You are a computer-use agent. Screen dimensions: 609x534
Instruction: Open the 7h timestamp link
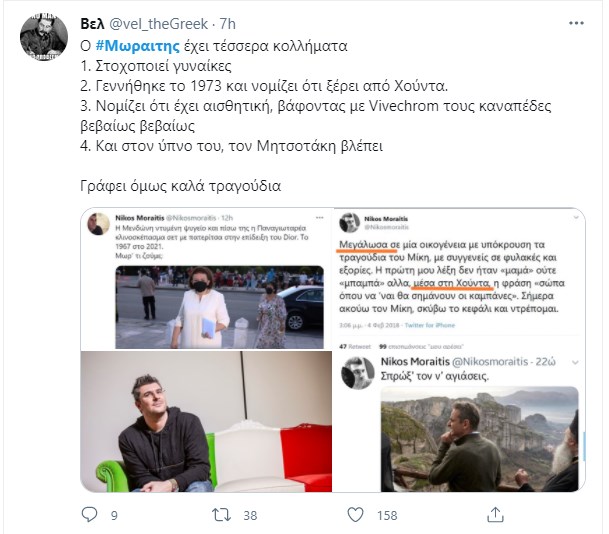[x=228, y=24]
